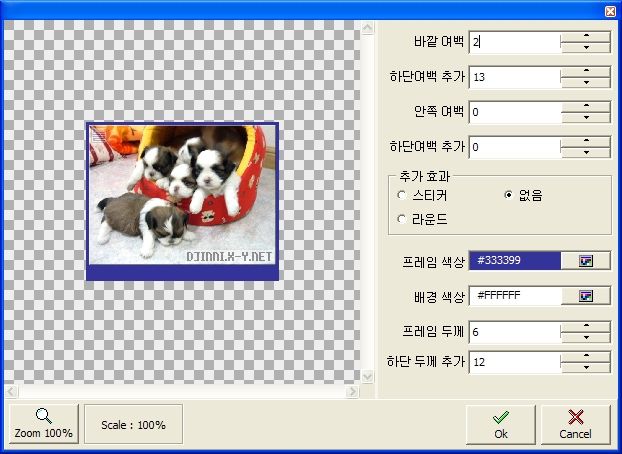Click the preview's vertical scrollbar up arrow
The width and height of the screenshot is (622, 454).
click(368, 28)
